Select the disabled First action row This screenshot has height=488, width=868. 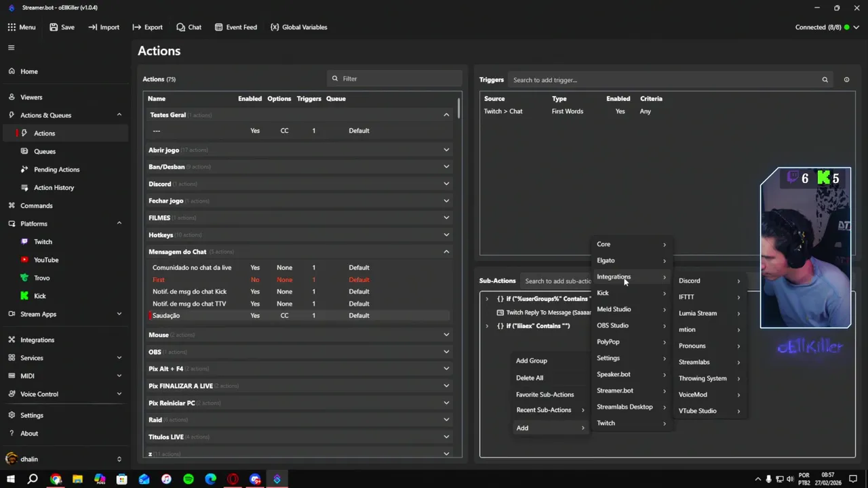(x=298, y=279)
